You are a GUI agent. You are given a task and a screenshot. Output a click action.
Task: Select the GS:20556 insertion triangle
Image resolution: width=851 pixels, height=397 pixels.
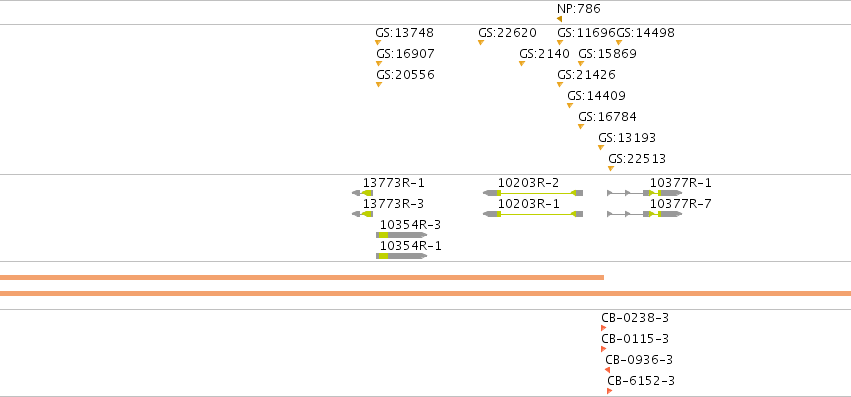(379, 84)
